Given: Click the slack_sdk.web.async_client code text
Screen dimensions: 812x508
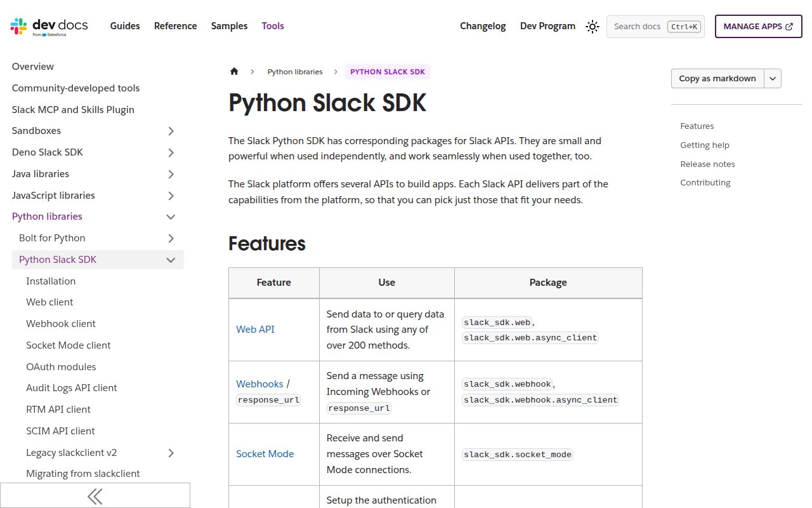Looking at the screenshot, I should (x=530, y=338).
